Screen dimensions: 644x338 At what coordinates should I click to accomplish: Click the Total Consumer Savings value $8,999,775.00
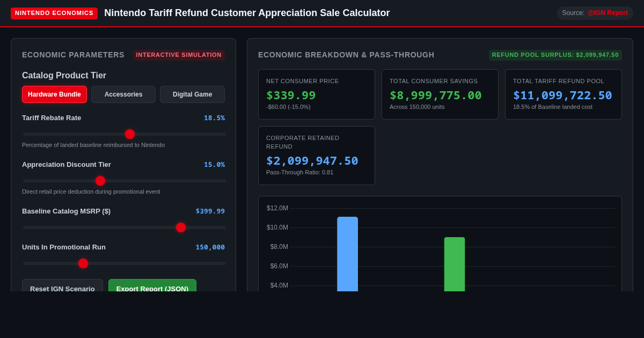coord(436,95)
